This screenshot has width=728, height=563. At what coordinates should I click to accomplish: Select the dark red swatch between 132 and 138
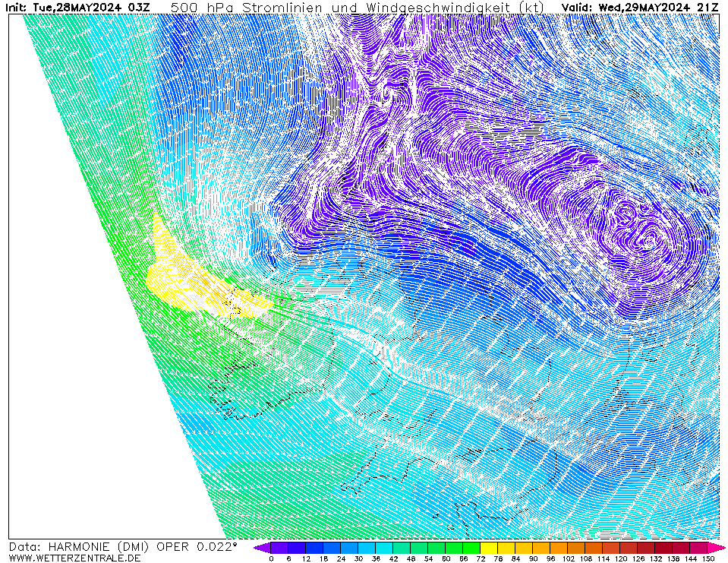pyautogui.click(x=664, y=548)
